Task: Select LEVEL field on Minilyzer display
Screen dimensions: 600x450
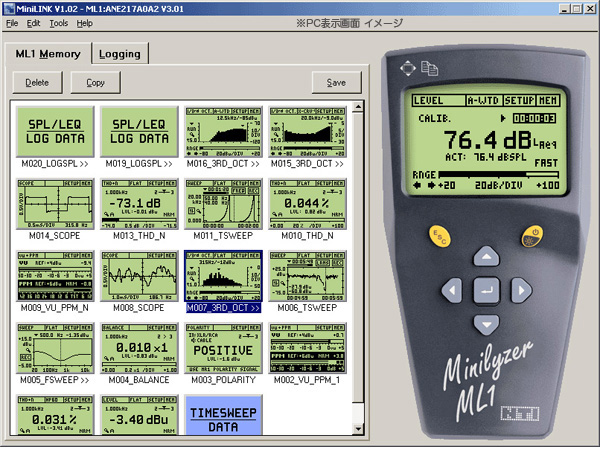Action: point(439,101)
